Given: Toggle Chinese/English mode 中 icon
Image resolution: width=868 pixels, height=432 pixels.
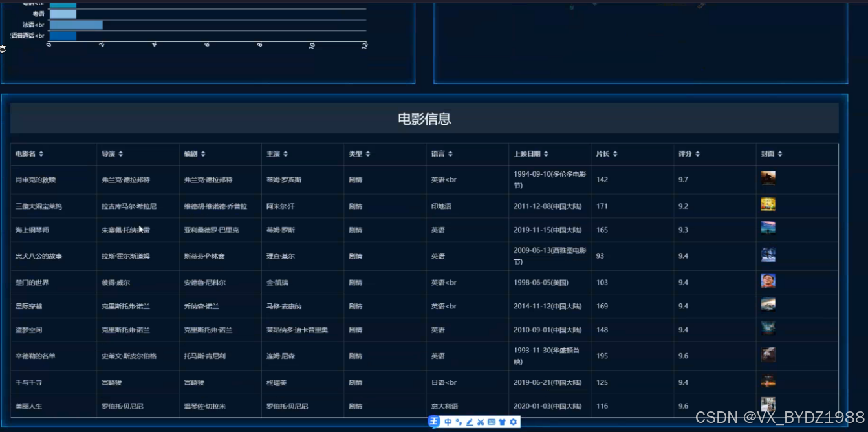Looking at the screenshot, I should (x=448, y=422).
